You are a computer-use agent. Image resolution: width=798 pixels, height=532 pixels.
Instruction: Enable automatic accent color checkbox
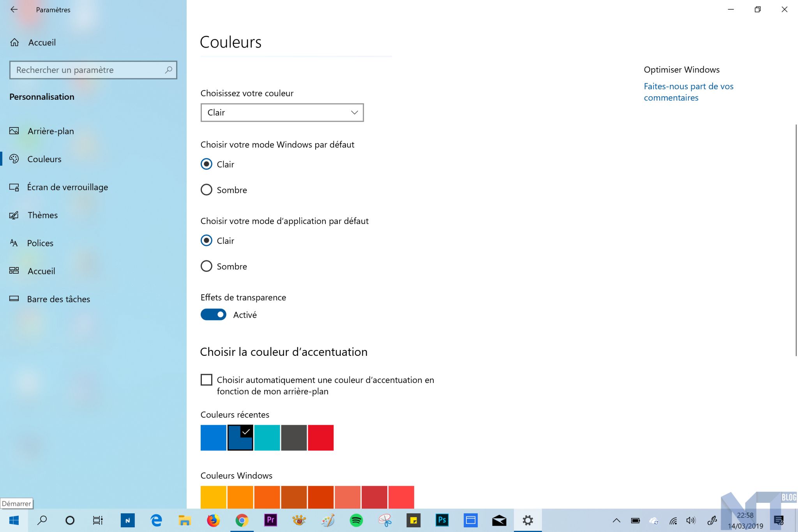207,380
